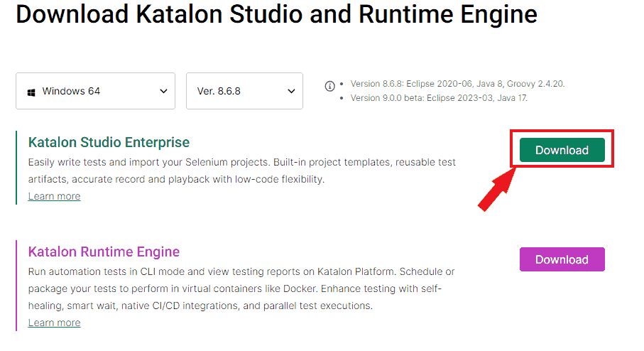Viewport: 644px width, 351px height.
Task: Click the green accent bar beside Studio Enterprise
Action: coord(16,168)
